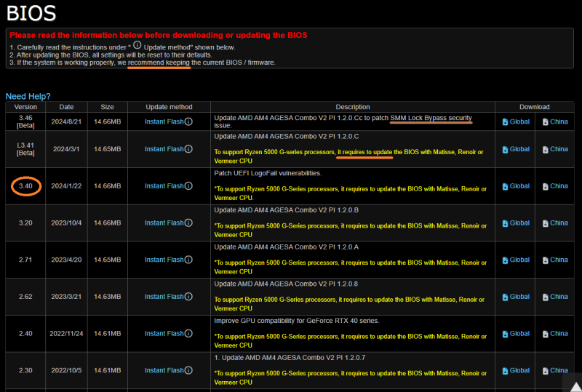Click the date 2022/10/5

tap(66, 370)
